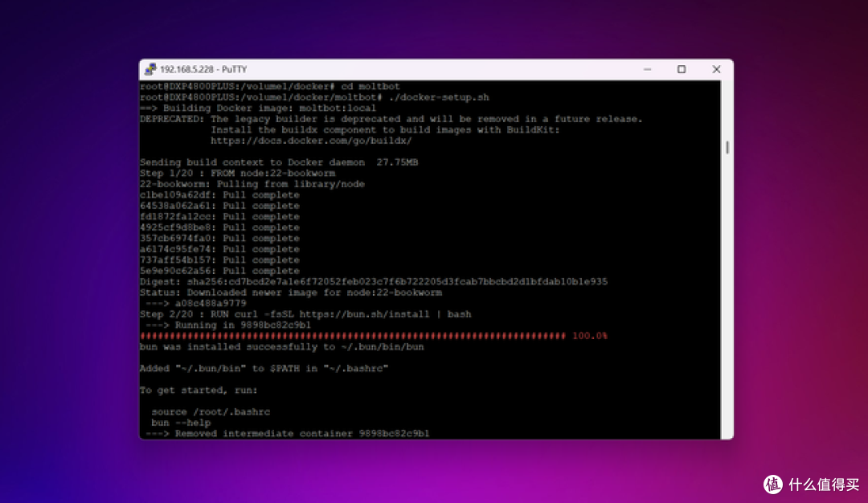
Task: Click the 'To get started, run:' line
Action: click(x=199, y=391)
